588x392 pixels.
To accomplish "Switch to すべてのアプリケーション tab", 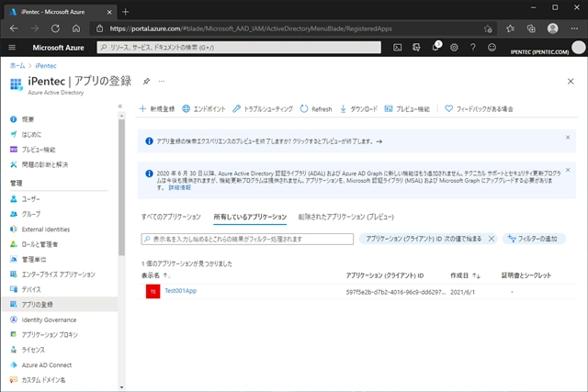I will pyautogui.click(x=171, y=217).
